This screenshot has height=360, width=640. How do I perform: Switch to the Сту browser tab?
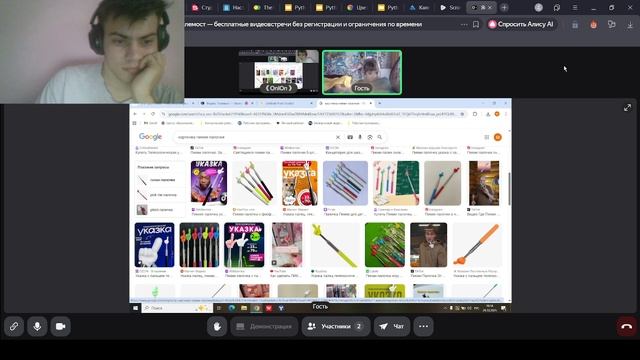point(202,7)
